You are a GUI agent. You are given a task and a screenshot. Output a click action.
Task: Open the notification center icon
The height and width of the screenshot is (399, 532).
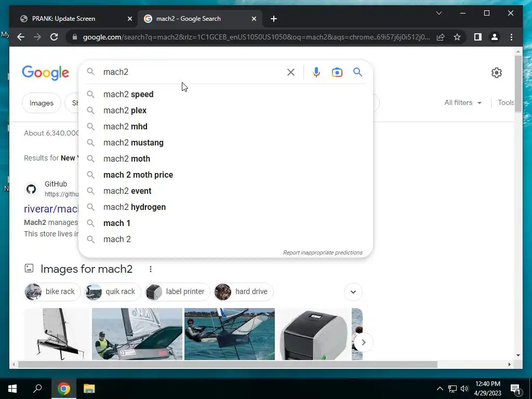click(x=515, y=389)
